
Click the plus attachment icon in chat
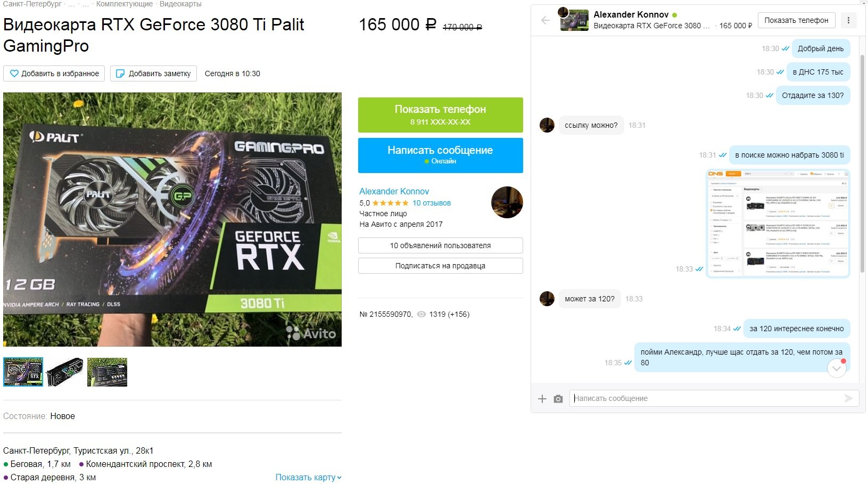coord(542,399)
